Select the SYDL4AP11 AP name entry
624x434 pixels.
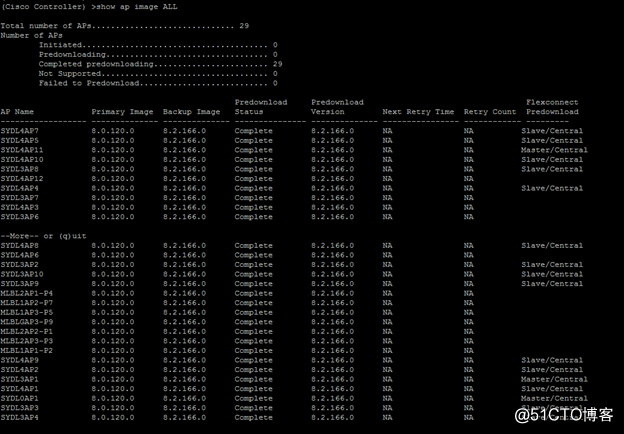[x=22, y=150]
